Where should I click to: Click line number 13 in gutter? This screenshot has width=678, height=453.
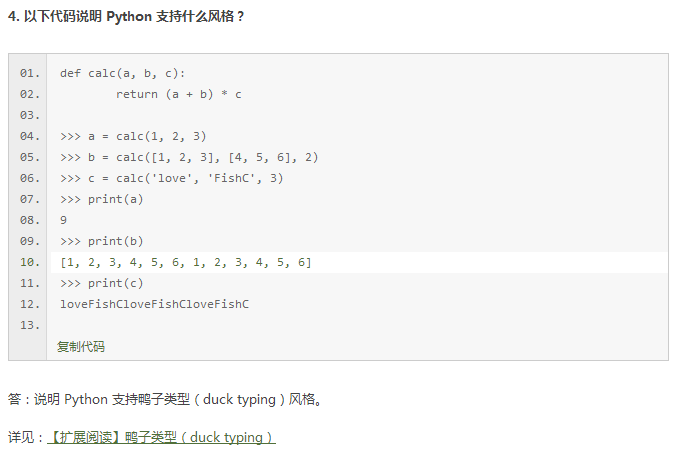(29, 325)
